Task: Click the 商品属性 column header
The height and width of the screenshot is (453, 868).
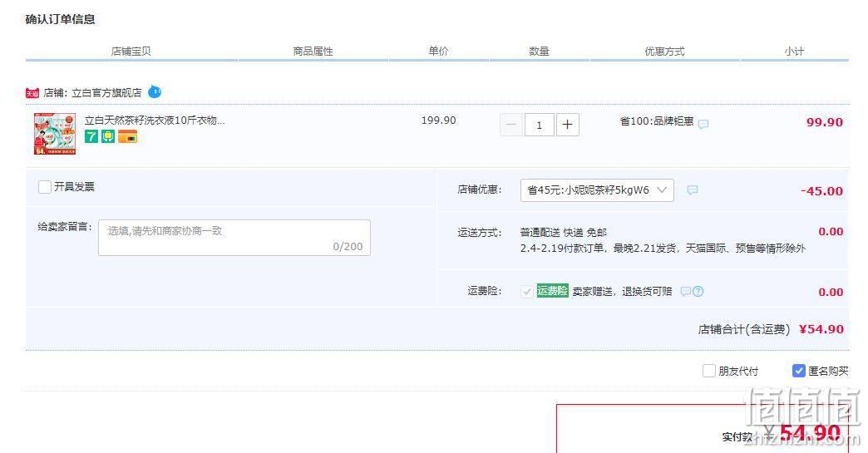Action: 313,52
